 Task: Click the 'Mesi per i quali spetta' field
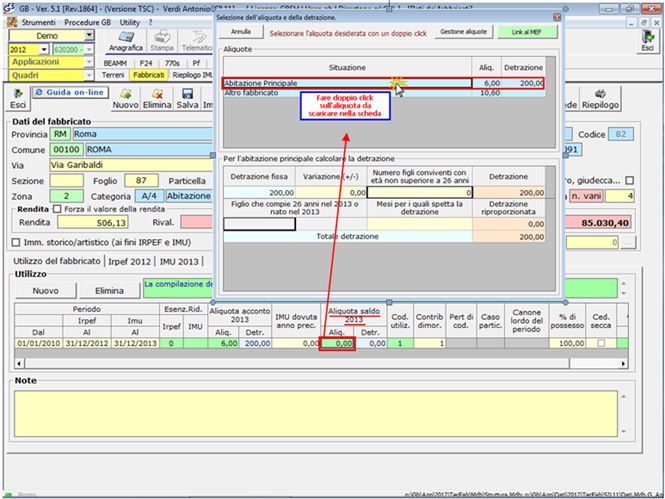click(419, 224)
